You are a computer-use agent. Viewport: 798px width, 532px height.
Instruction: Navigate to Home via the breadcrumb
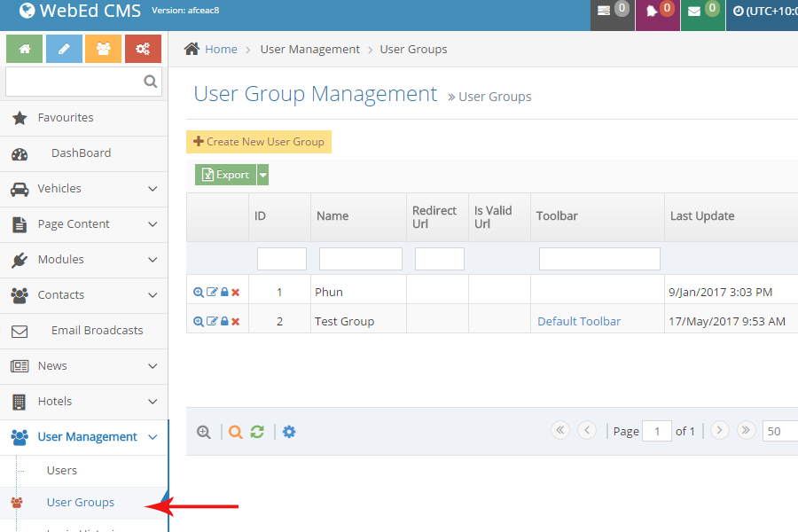[x=221, y=49]
